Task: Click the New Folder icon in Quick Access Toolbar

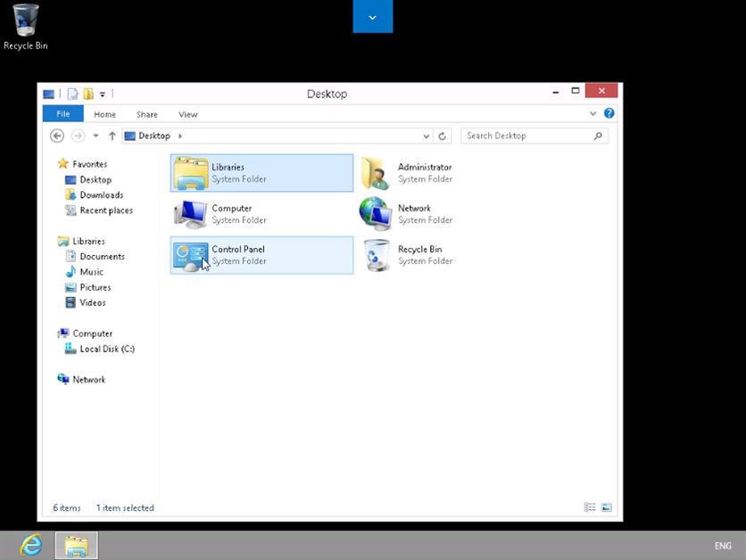Action: pos(88,94)
